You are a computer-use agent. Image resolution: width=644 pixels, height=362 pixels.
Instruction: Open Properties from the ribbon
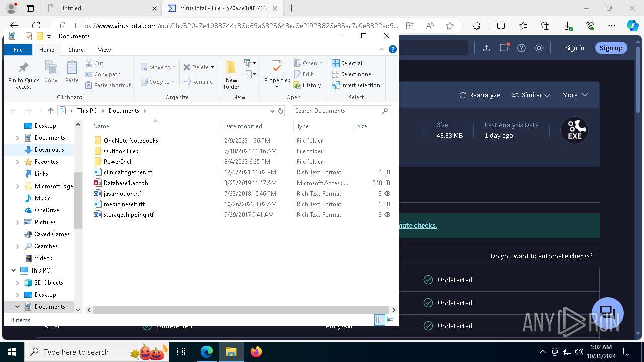click(277, 74)
